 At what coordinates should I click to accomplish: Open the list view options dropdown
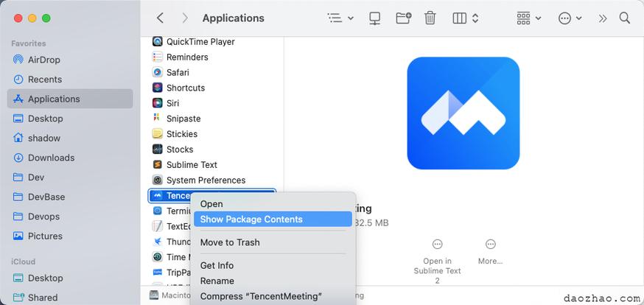340,18
